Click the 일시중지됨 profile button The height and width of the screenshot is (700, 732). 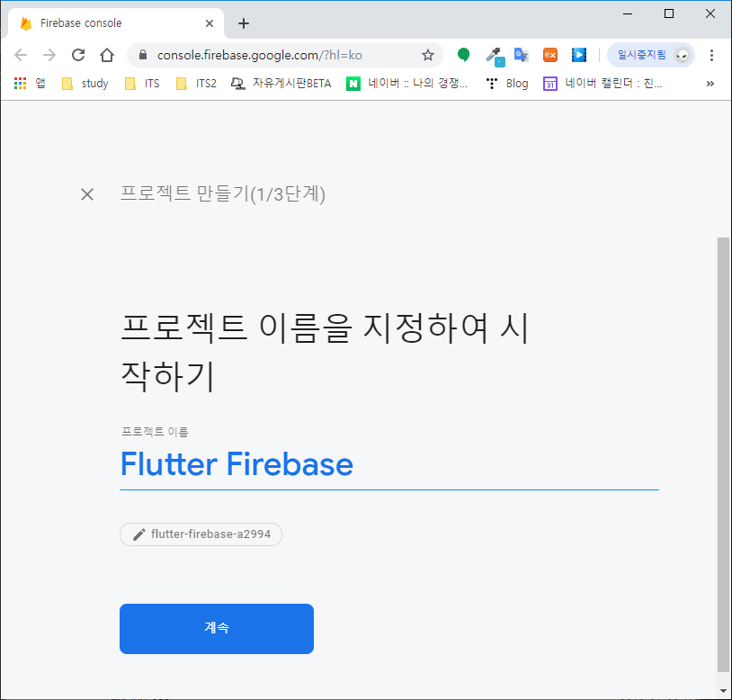coord(651,55)
